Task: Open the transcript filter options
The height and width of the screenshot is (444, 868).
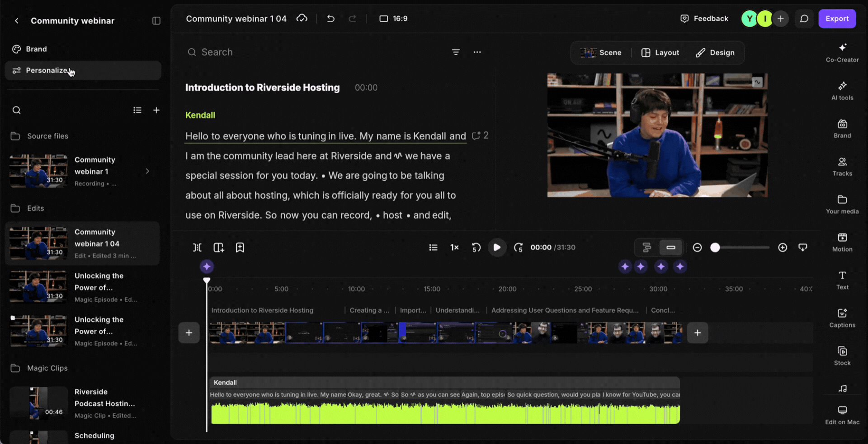Action: pos(456,52)
